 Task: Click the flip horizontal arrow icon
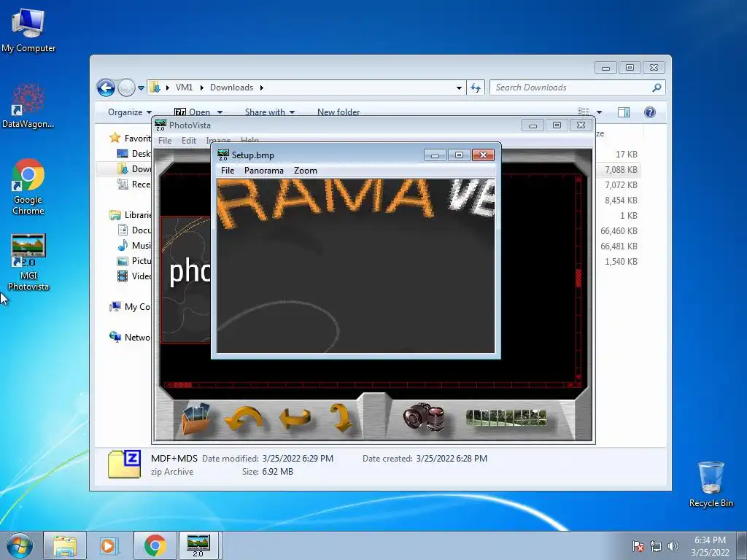tap(295, 418)
